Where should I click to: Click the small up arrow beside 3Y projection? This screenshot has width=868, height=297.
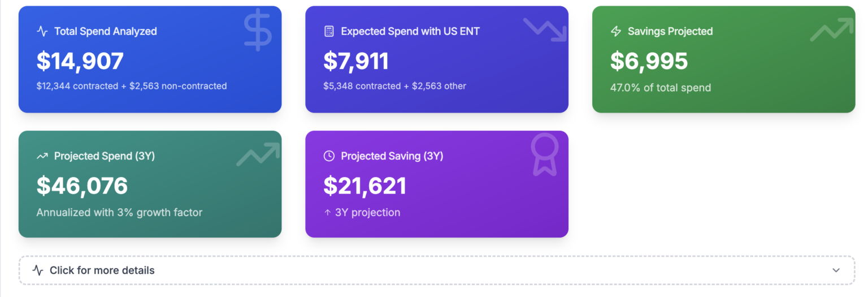(328, 213)
